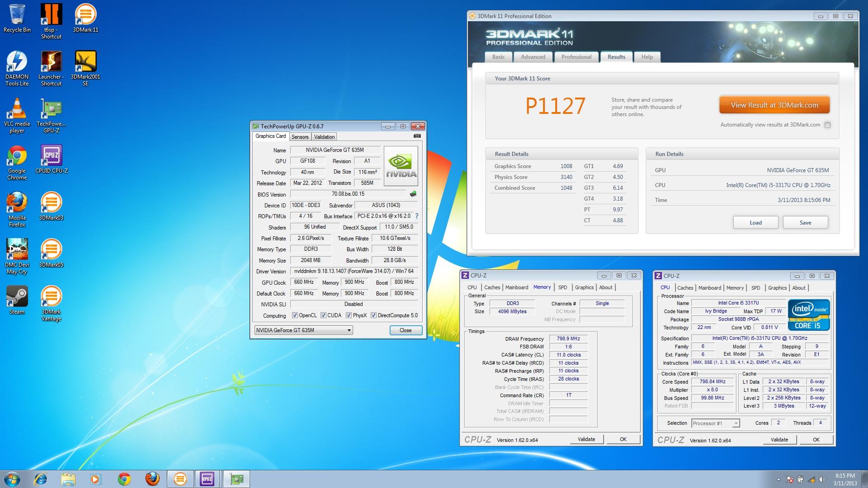868x488 pixels.
Task: Switch to the Advanced tab in 3DMark 11
Action: coord(533,57)
